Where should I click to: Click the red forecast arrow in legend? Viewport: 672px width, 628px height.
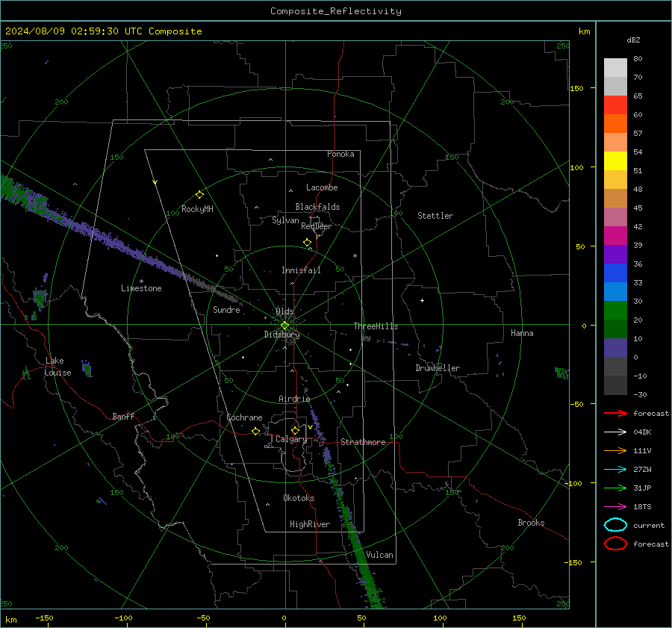[615, 413]
